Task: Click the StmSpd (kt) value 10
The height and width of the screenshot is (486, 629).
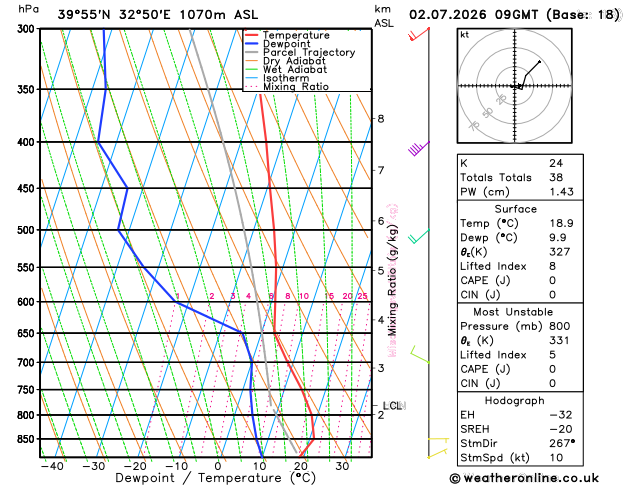Action: click(x=556, y=458)
